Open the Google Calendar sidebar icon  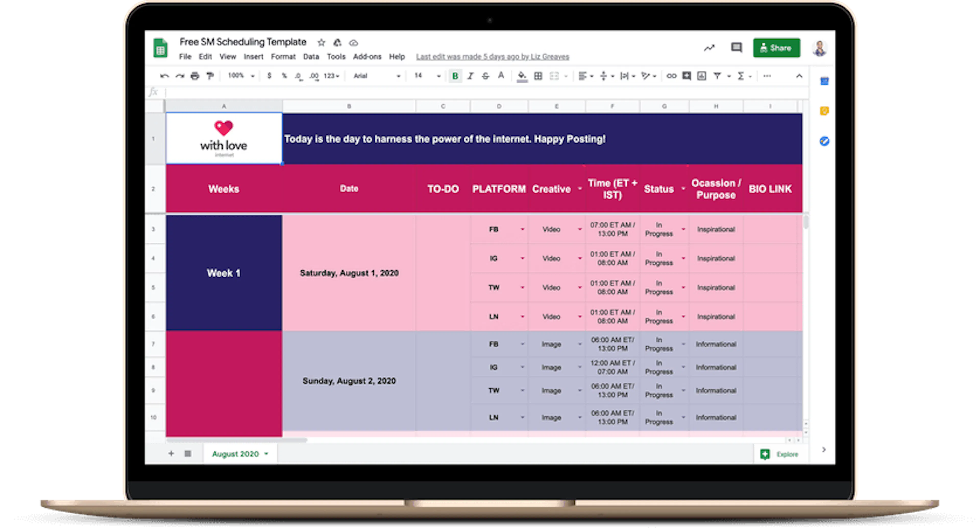(x=824, y=81)
